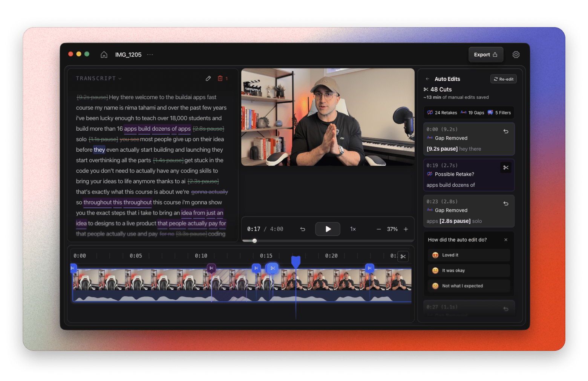
Task: Change the 1x playback speed
Action: [353, 229]
